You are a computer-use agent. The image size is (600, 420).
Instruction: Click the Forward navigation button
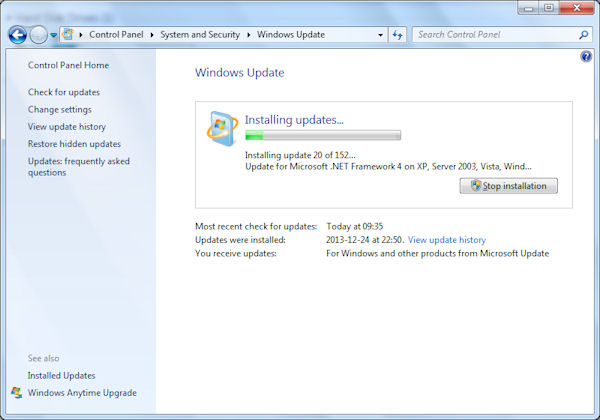pos(38,35)
